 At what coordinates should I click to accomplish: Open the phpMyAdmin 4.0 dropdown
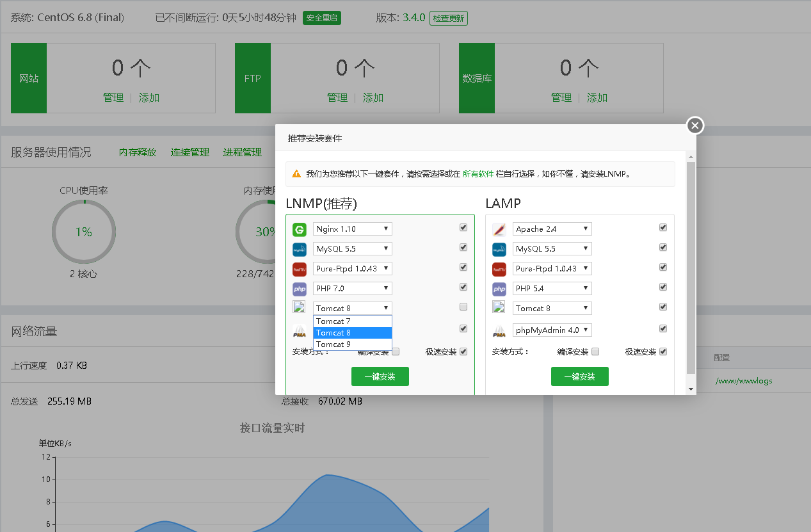[552, 330]
